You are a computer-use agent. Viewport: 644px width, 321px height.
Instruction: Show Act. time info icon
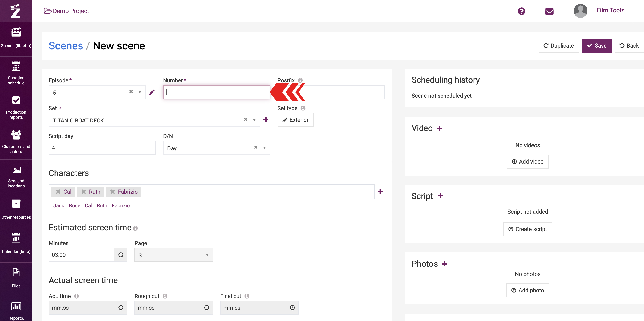pyautogui.click(x=76, y=296)
